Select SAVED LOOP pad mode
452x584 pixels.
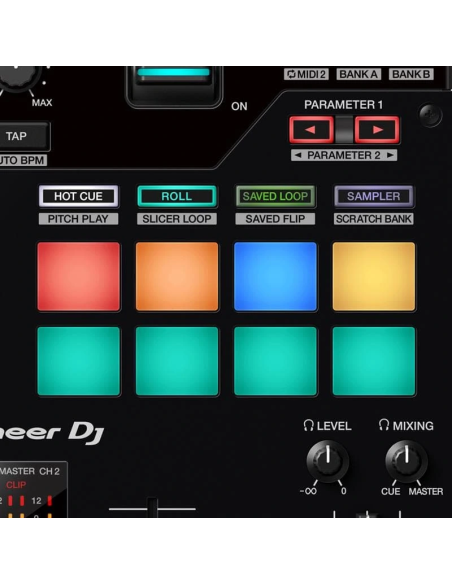(275, 196)
